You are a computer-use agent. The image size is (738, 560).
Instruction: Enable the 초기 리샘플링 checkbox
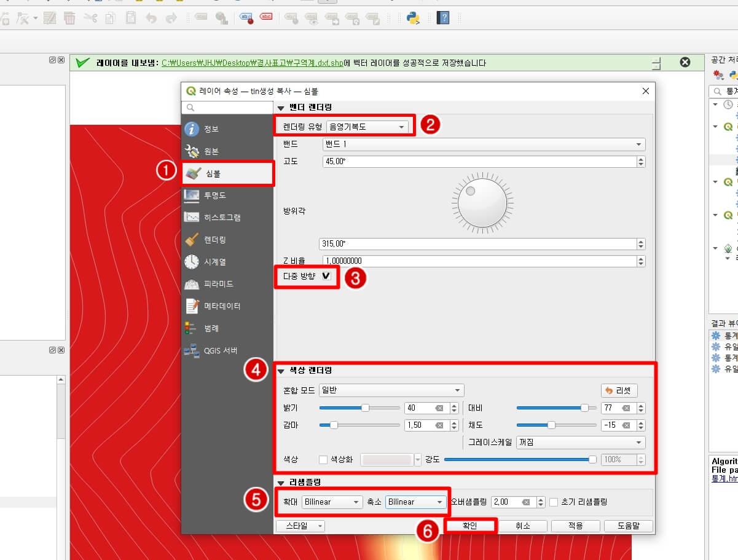[x=554, y=502]
